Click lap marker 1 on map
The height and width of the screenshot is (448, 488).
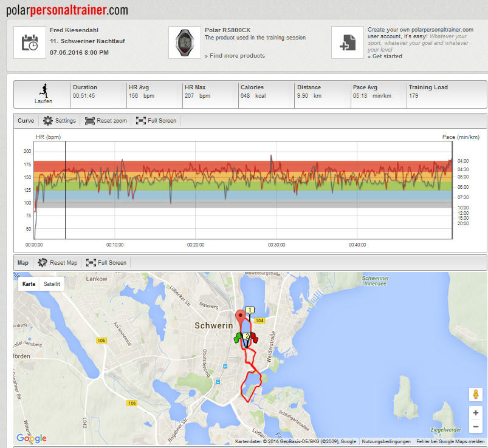pyautogui.click(x=250, y=310)
